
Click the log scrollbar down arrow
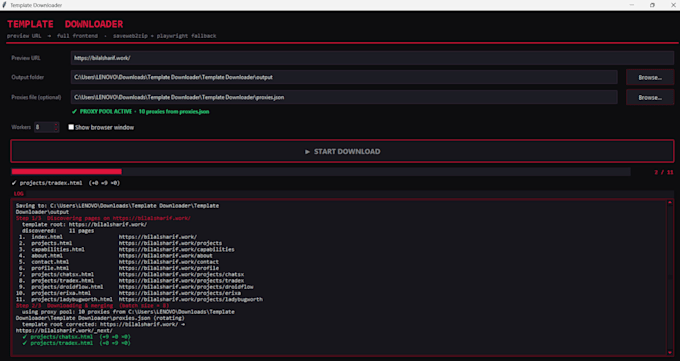670,352
